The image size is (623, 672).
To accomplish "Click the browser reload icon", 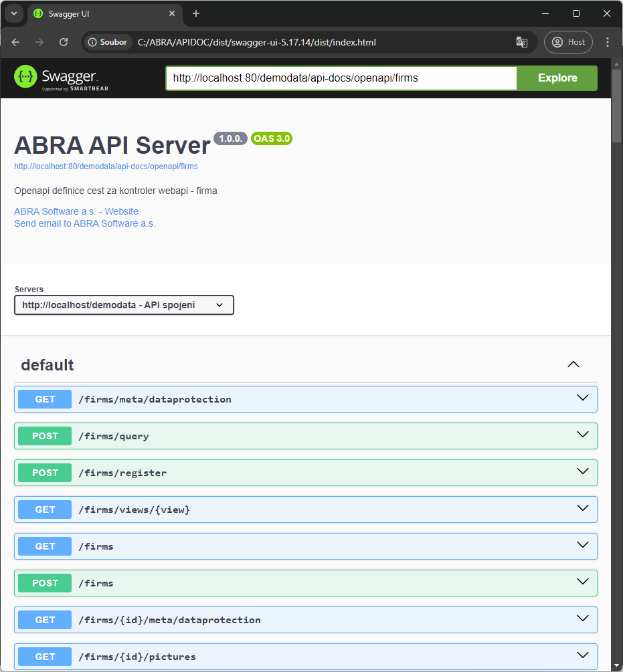I will 64,42.
